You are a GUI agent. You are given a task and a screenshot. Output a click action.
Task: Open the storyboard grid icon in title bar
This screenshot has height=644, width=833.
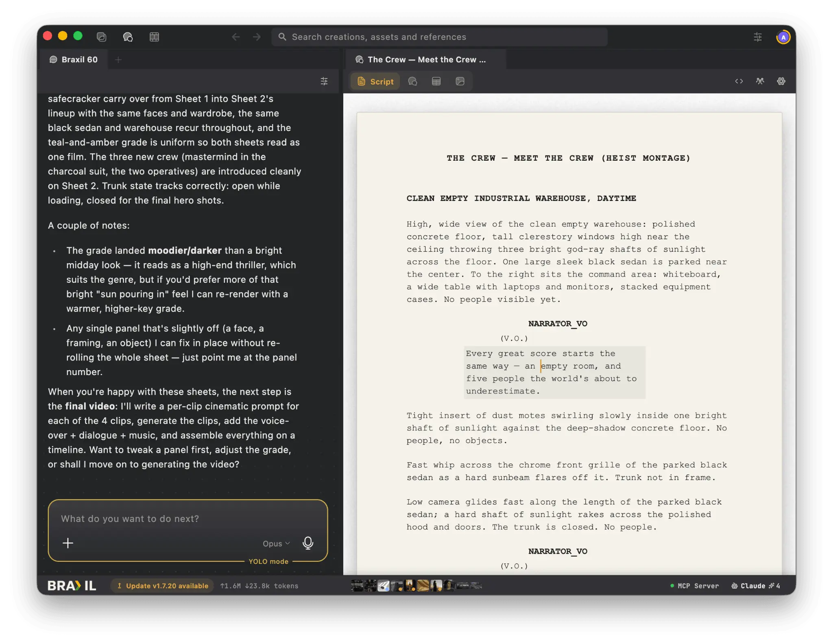point(154,37)
